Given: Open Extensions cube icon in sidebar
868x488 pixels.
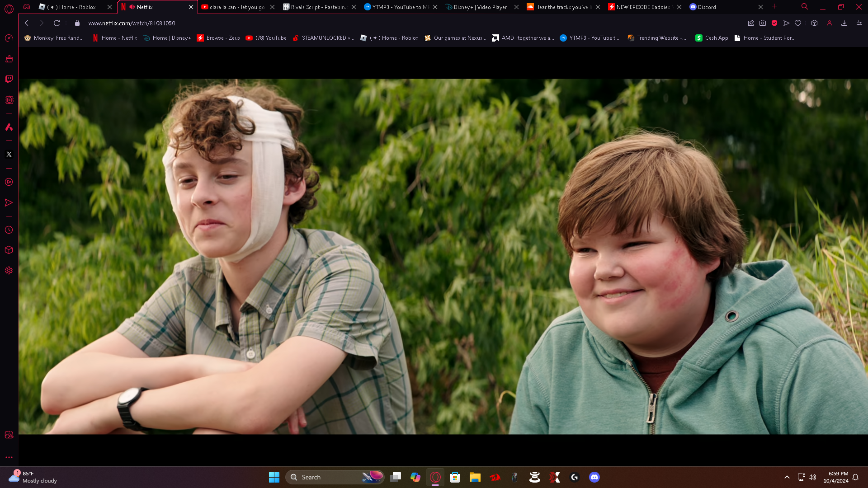Looking at the screenshot, I should point(9,250).
